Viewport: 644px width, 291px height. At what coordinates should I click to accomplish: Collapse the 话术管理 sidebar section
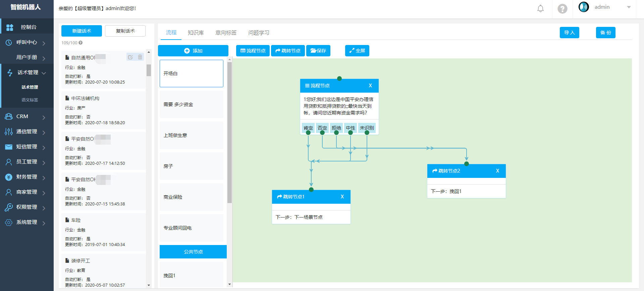[x=27, y=72]
